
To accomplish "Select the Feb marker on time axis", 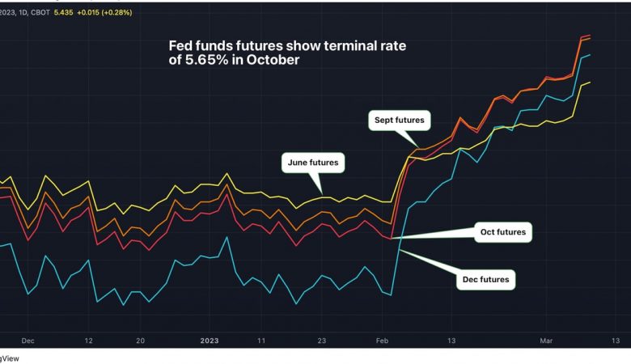I will [x=382, y=341].
